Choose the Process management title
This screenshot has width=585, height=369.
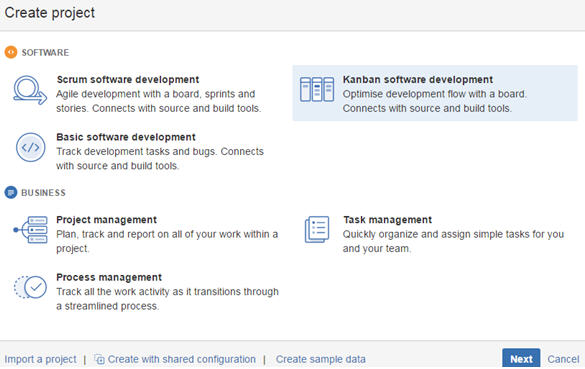click(109, 277)
